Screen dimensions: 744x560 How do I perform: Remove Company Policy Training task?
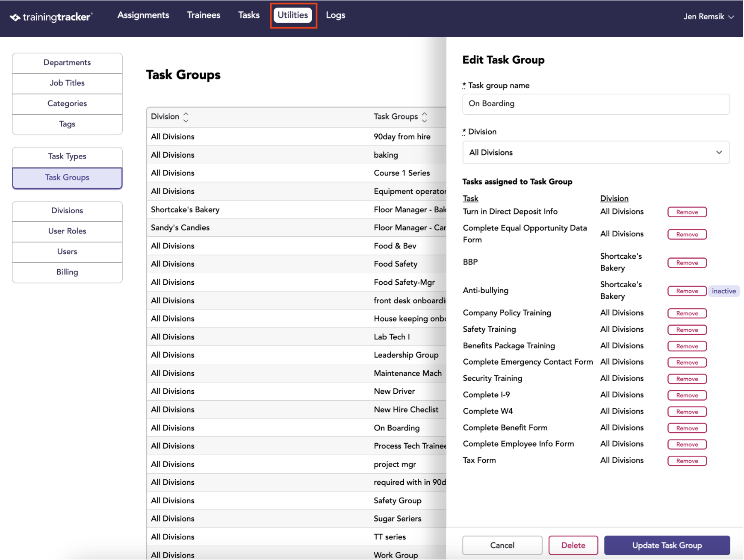click(x=687, y=313)
